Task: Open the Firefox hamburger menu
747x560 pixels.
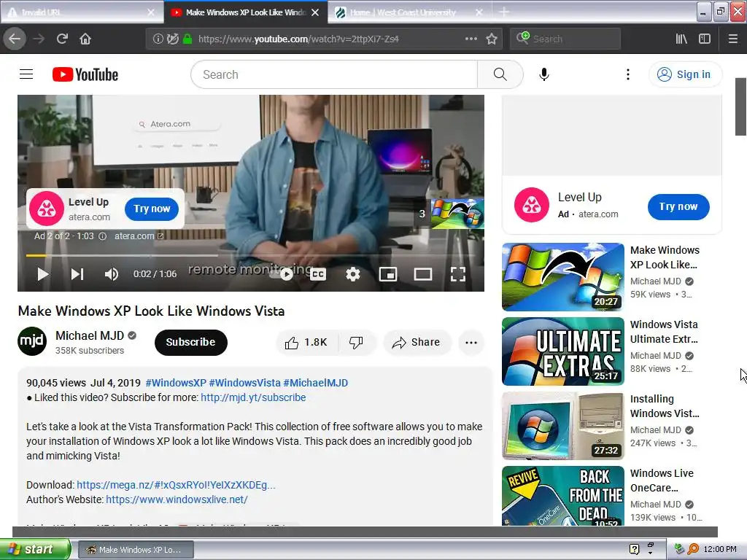Action: tap(732, 39)
